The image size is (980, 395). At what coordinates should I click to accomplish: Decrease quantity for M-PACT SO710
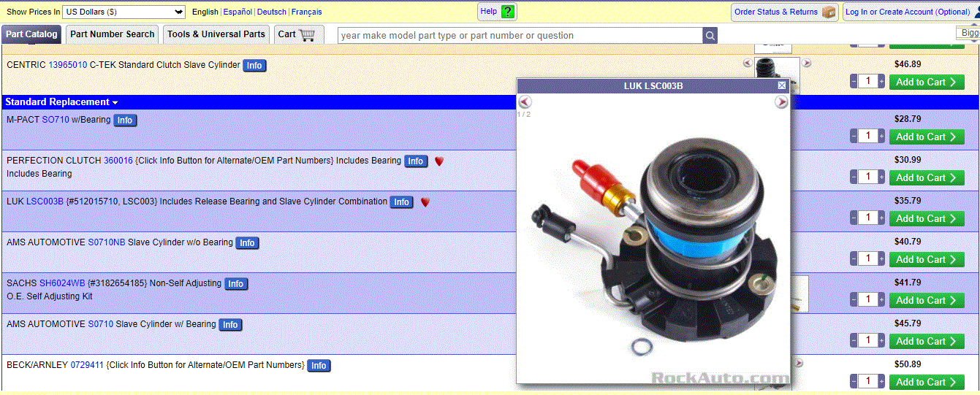[x=854, y=136]
